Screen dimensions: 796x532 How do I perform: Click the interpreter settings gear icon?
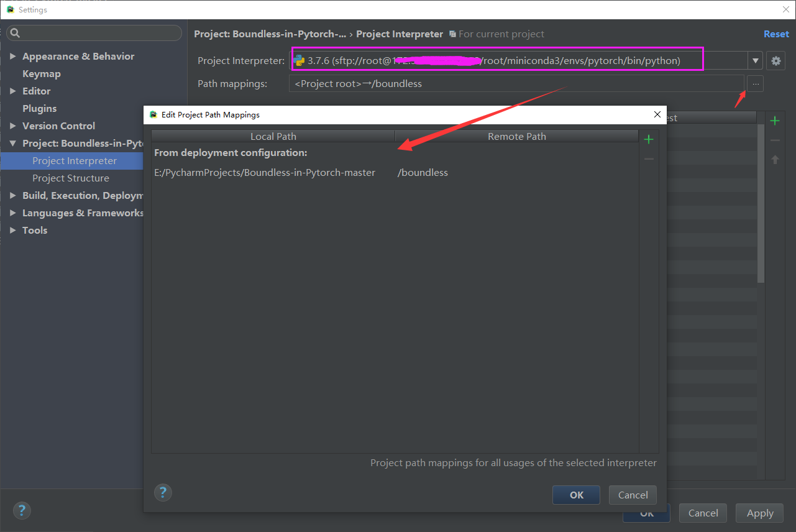click(775, 60)
